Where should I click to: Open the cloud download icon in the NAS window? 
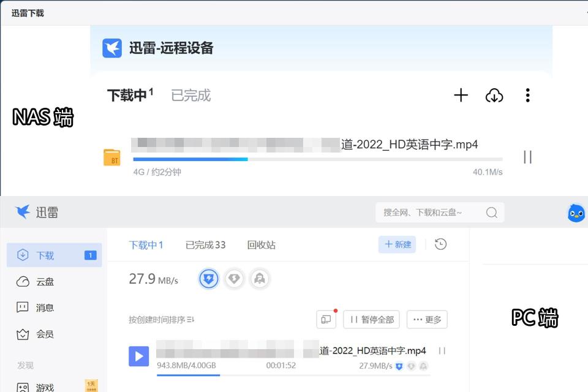click(494, 96)
